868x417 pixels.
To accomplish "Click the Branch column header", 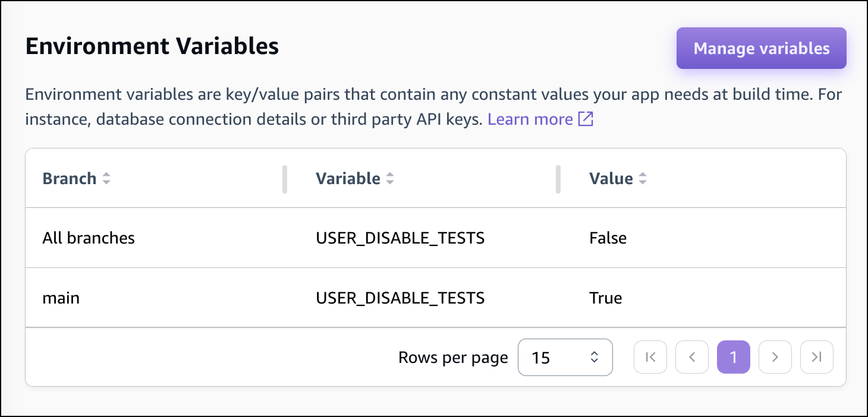I will coord(69,178).
